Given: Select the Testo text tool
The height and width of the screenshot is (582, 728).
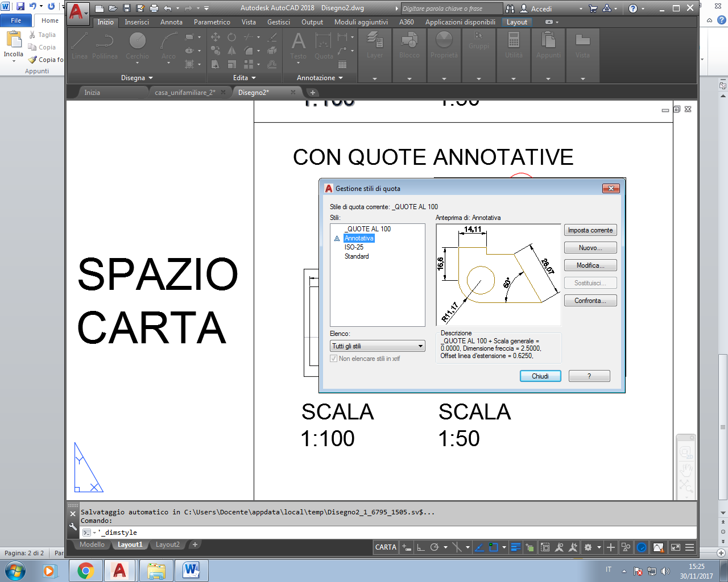Looking at the screenshot, I should 298,45.
